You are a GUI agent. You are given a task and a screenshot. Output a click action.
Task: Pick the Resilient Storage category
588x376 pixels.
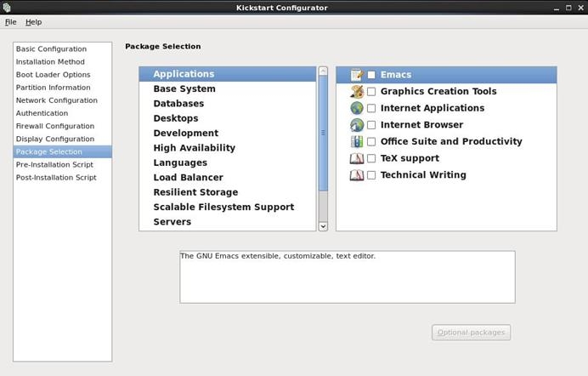228,192
